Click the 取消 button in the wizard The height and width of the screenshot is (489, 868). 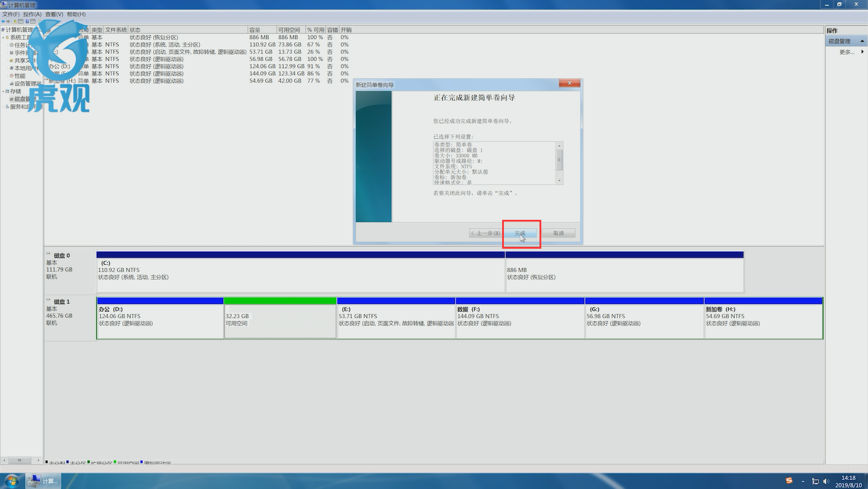tap(558, 233)
